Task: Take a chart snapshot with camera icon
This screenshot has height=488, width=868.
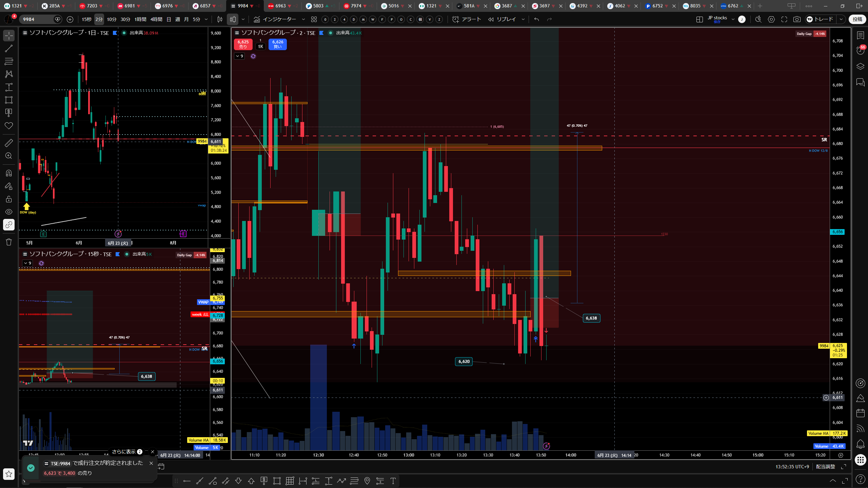Action: [x=797, y=19]
